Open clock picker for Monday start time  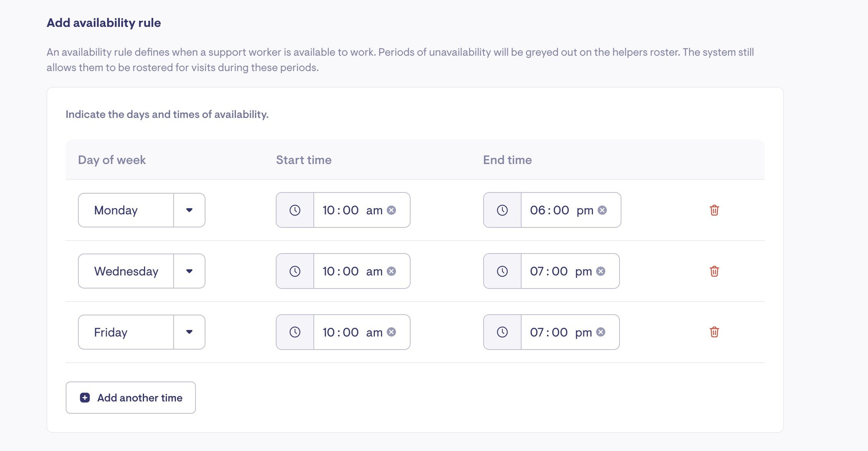pos(295,210)
